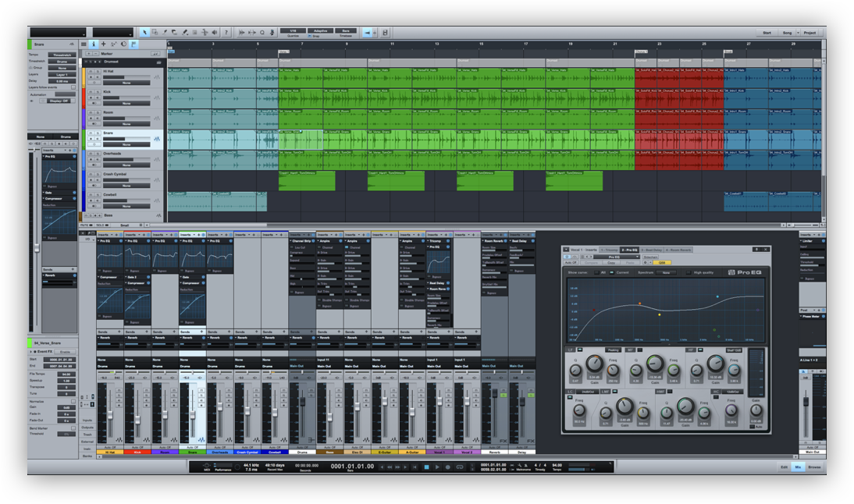Open the Tempo Timestretch dropdown
This screenshot has height=504, width=854.
coord(62,55)
